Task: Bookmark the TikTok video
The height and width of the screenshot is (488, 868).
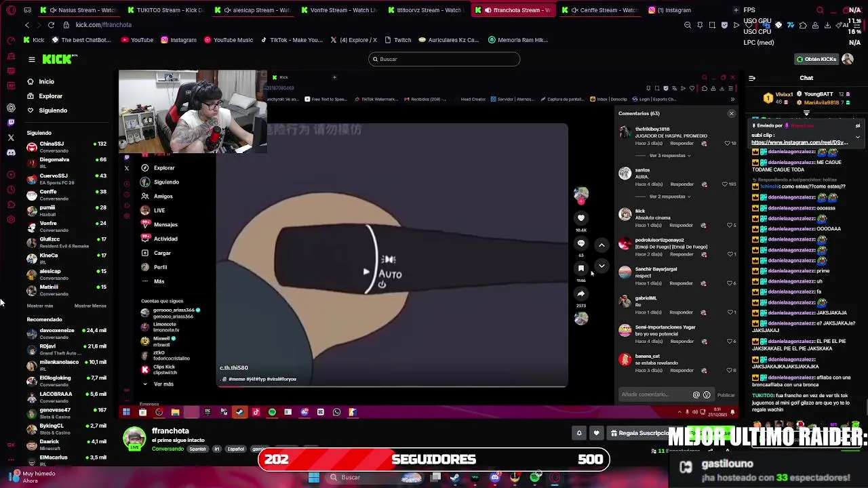Action: coord(581,268)
